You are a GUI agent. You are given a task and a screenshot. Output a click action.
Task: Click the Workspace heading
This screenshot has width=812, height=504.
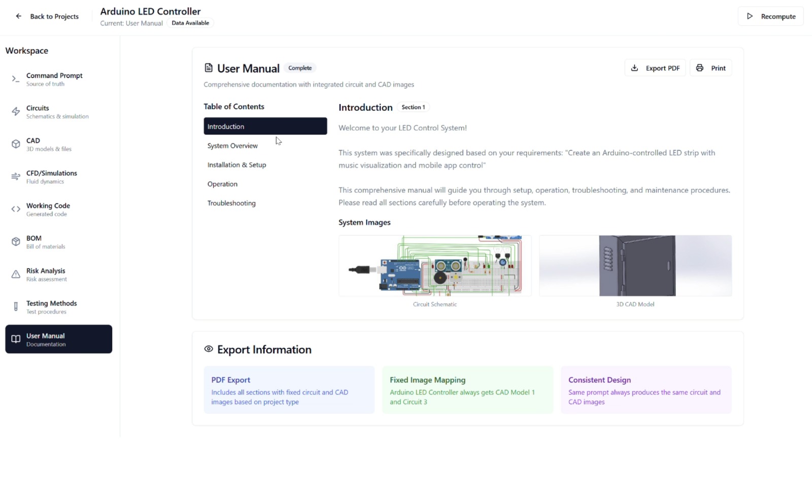point(27,51)
